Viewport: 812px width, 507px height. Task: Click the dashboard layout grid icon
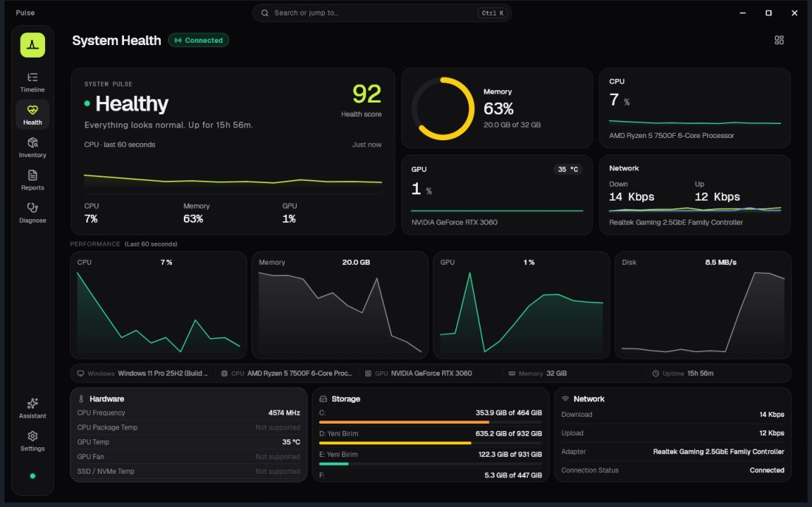click(779, 41)
